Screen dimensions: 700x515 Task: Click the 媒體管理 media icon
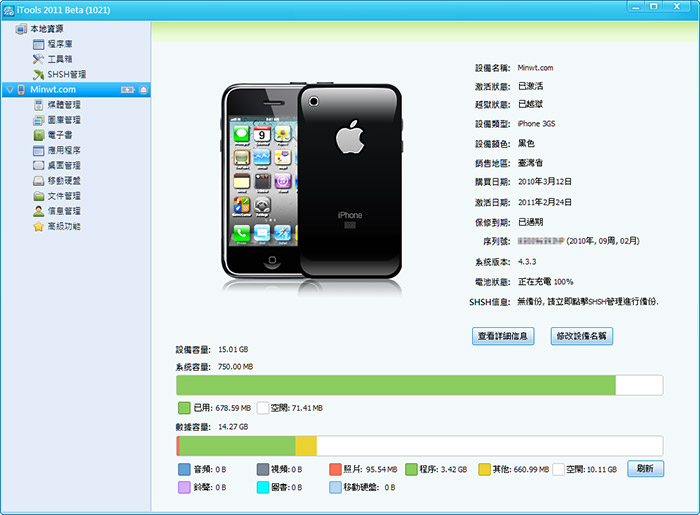point(38,105)
